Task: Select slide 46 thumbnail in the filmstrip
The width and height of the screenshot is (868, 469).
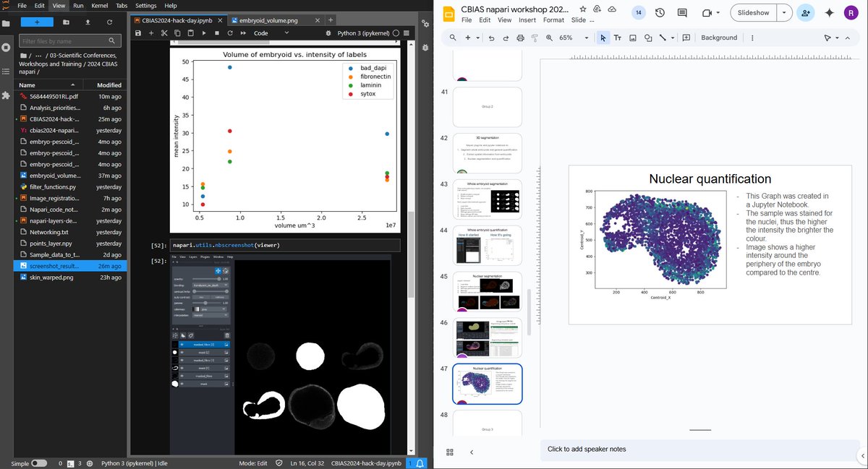Action: click(487, 337)
